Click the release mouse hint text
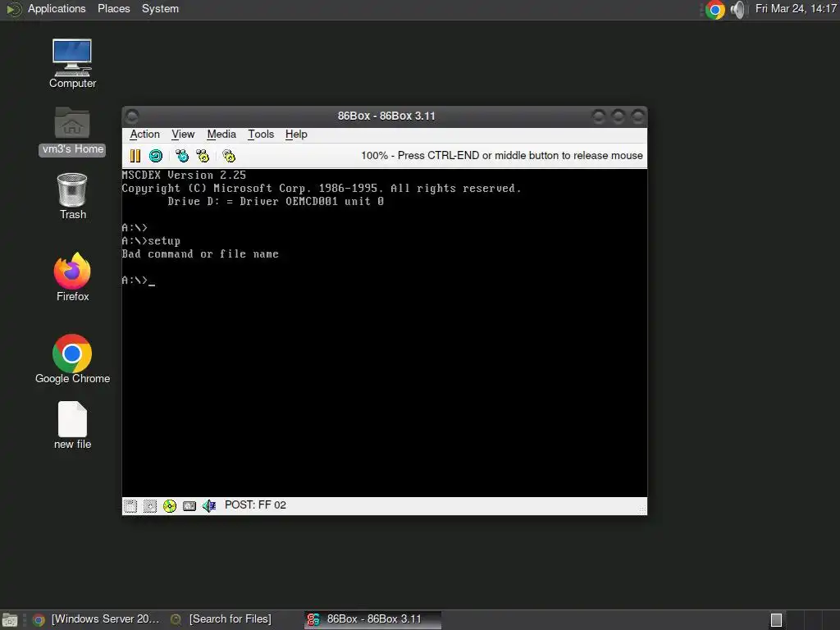This screenshot has height=630, width=840. click(501, 155)
